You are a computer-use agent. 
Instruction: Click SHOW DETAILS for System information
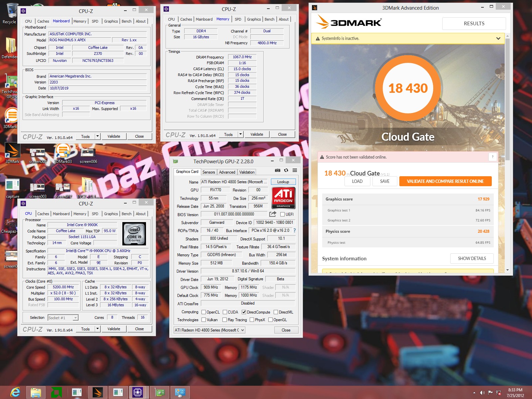coord(472,258)
